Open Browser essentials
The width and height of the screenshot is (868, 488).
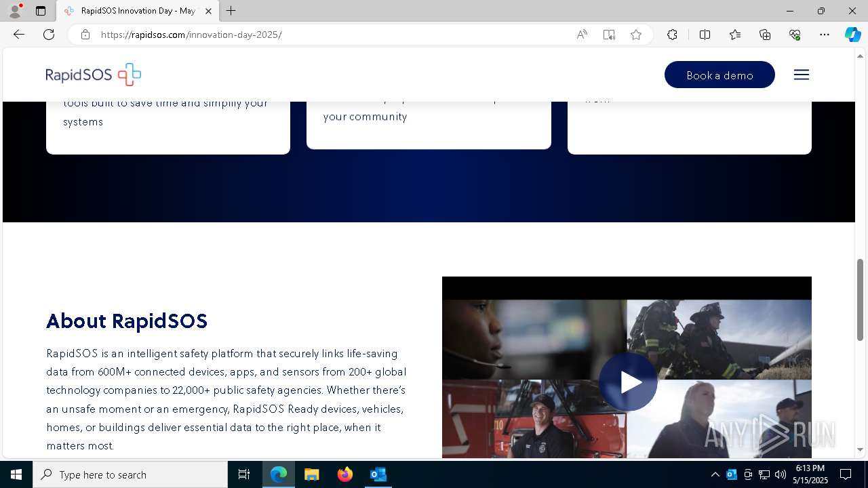[x=795, y=35]
